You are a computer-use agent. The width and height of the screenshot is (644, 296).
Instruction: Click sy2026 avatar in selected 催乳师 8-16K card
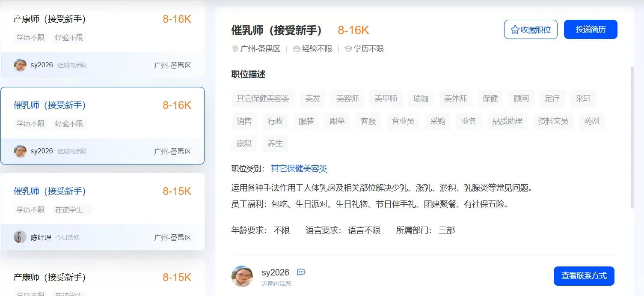[20, 151]
